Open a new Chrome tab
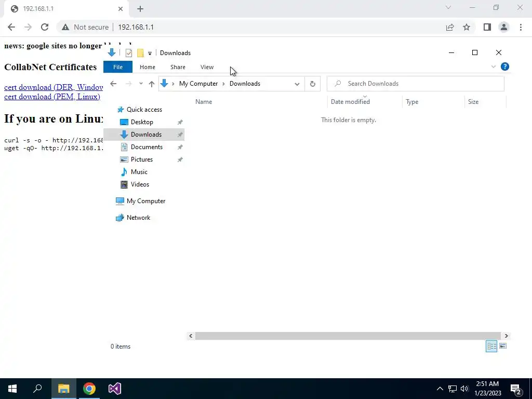 140,9
